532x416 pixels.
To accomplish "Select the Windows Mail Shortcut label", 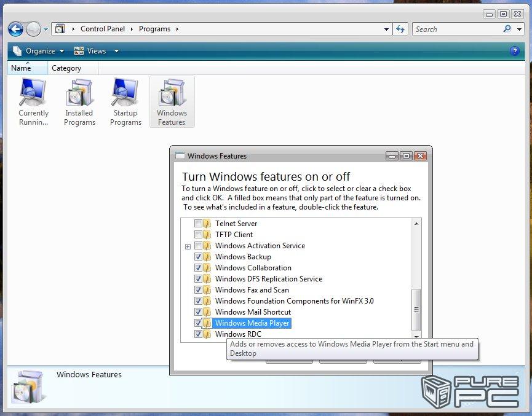I will tap(253, 312).
